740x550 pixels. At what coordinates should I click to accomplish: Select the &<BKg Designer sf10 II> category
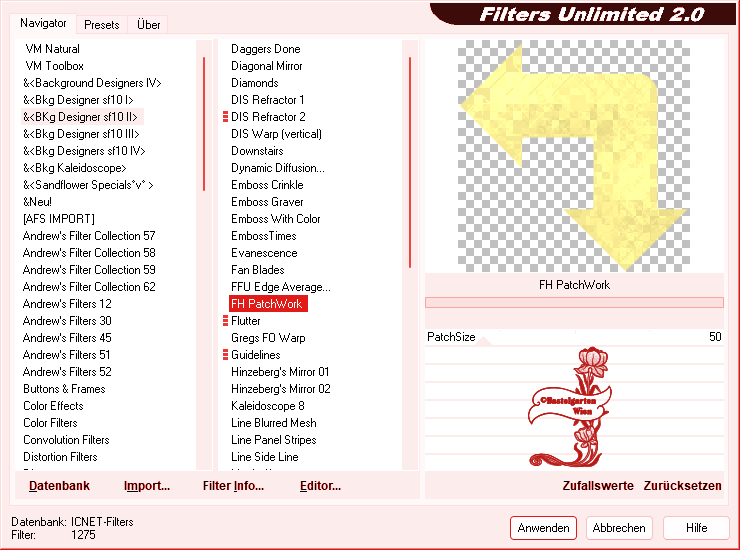[x=80, y=117]
